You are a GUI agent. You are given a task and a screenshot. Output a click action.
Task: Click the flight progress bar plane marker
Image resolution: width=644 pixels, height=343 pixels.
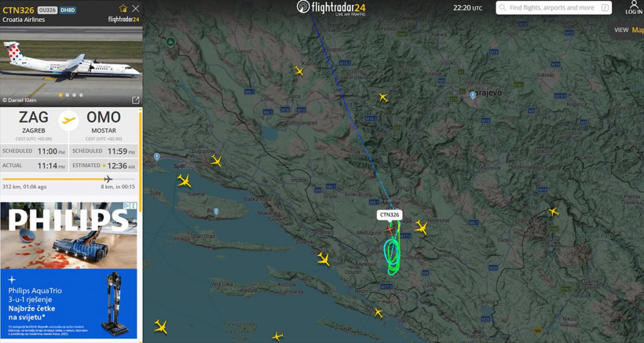pyautogui.click(x=108, y=179)
